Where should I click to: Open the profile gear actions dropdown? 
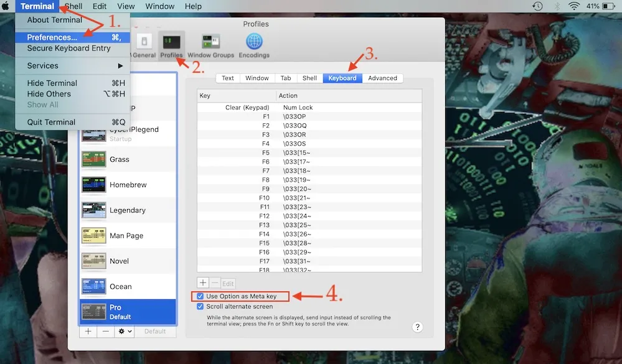tap(125, 331)
